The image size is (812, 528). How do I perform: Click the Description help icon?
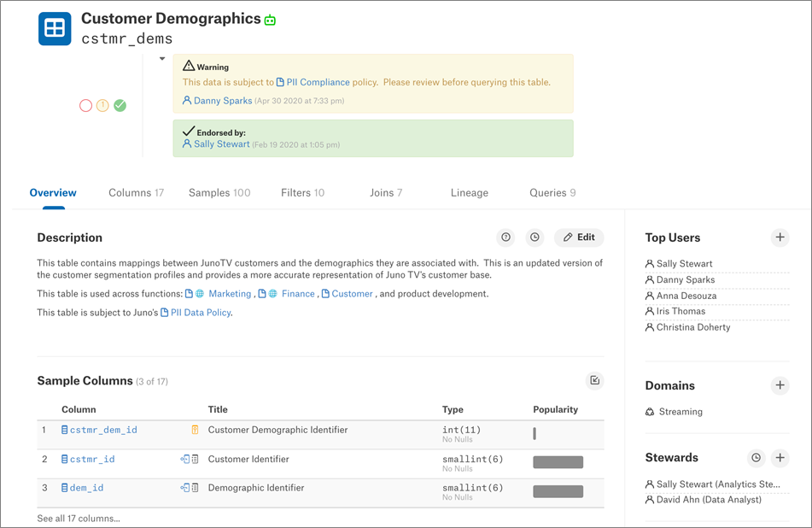click(x=505, y=238)
